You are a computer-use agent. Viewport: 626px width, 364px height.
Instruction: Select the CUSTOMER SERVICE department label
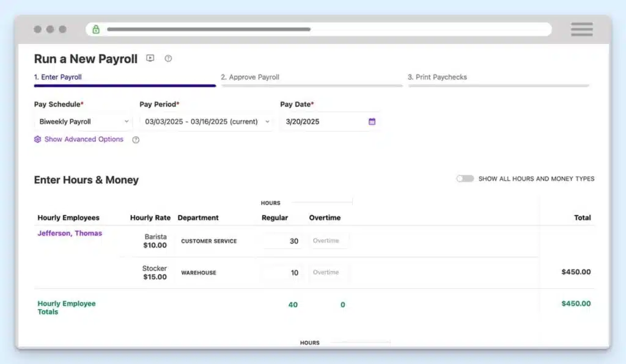(209, 241)
